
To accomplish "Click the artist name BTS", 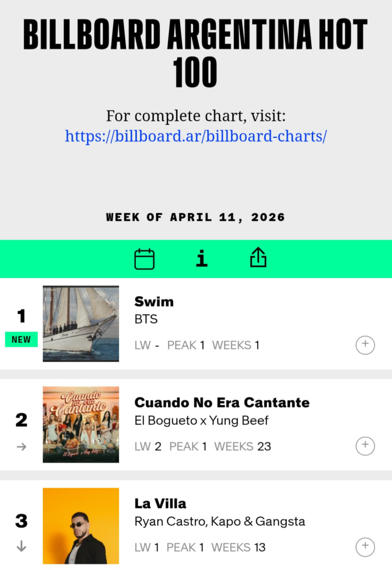I will tap(146, 320).
